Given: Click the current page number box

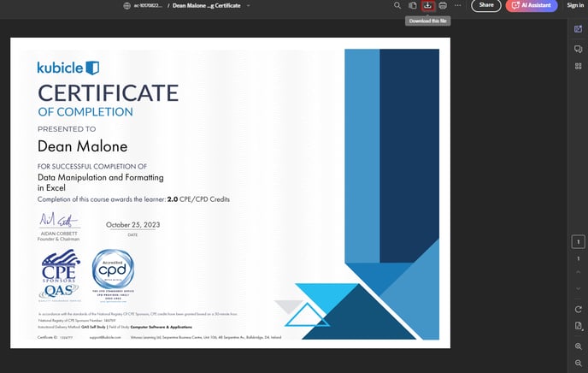Looking at the screenshot, I should point(579,242).
